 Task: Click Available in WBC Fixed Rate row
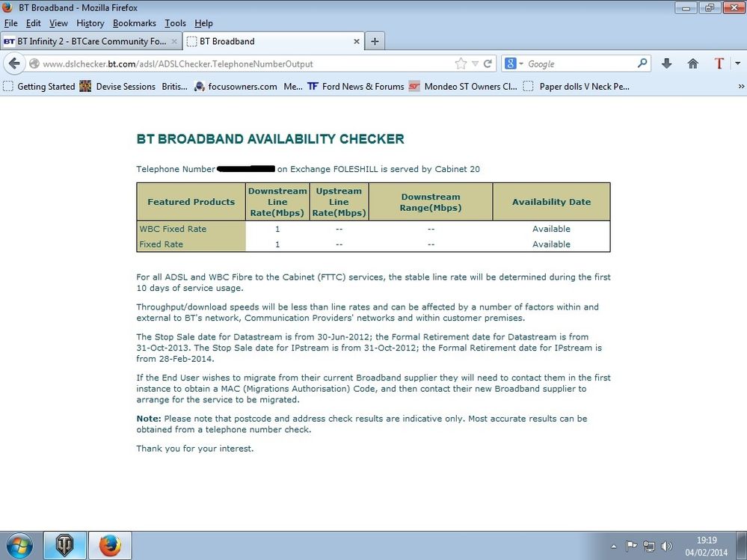[x=551, y=229]
